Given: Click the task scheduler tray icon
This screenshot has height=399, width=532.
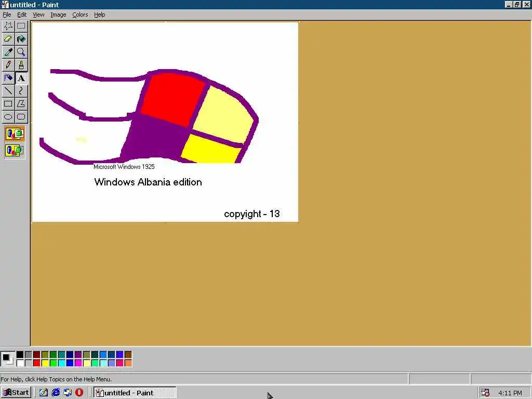Looking at the screenshot, I should [485, 393].
